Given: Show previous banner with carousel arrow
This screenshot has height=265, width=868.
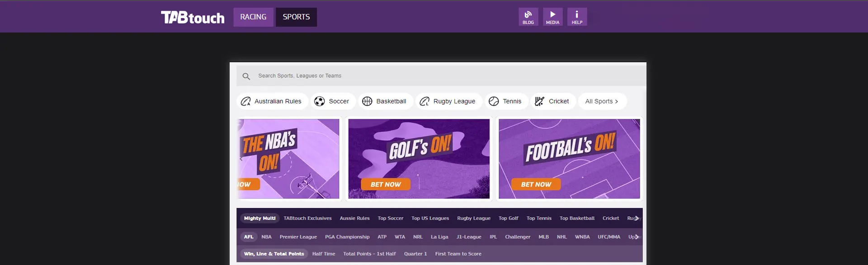Looking at the screenshot, I should point(241,158).
